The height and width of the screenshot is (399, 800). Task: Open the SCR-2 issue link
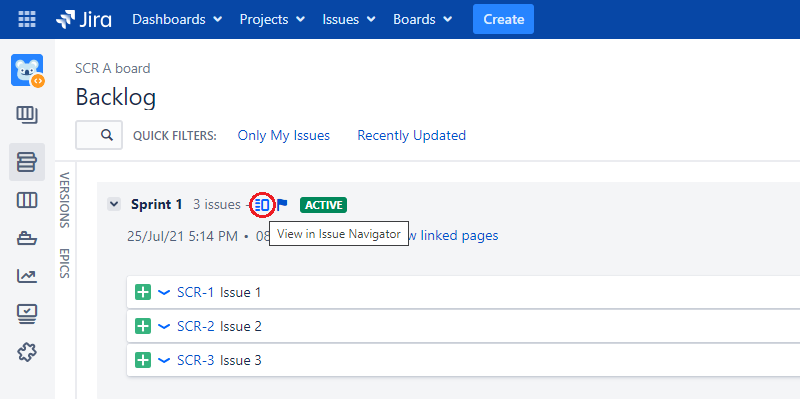(195, 326)
